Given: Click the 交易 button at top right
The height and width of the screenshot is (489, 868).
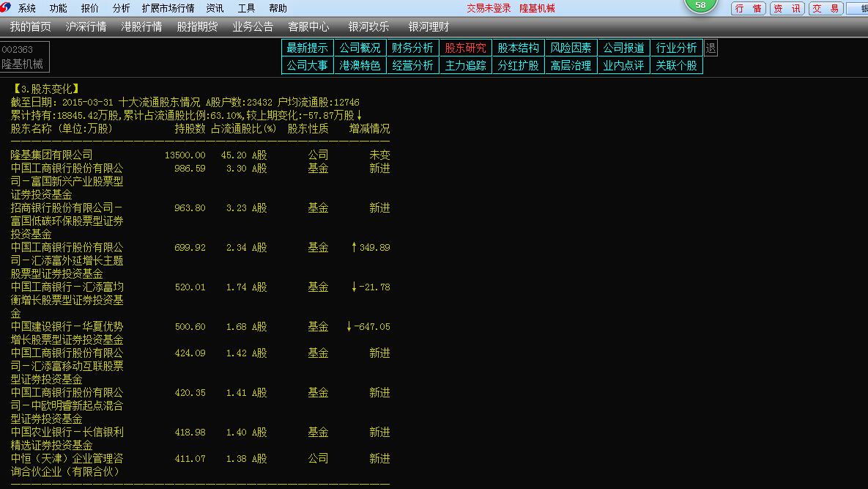Looking at the screenshot, I should (x=826, y=8).
